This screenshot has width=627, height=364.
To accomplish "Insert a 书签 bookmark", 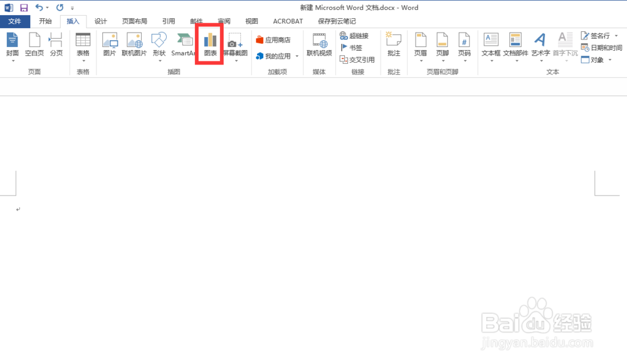I will [x=353, y=48].
